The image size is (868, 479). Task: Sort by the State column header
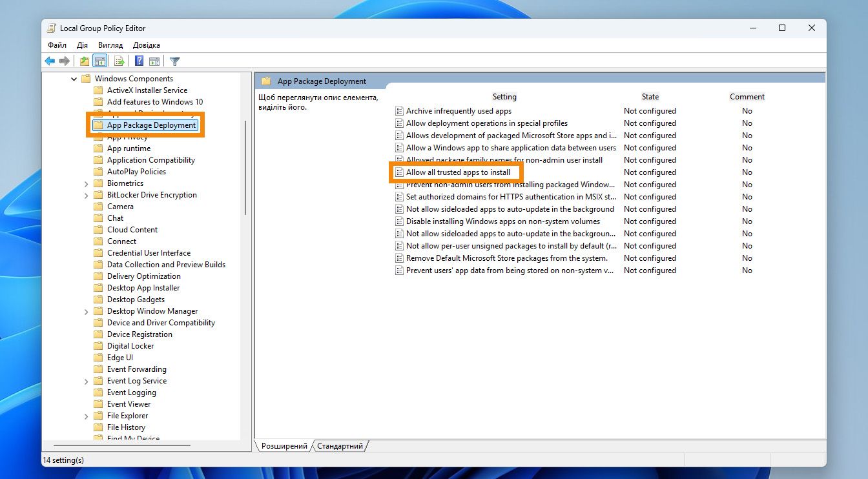(x=650, y=97)
